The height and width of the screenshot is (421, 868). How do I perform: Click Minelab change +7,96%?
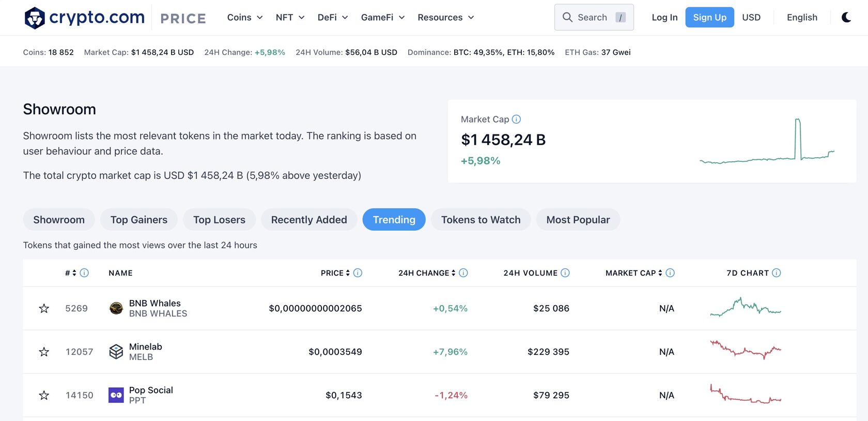(x=450, y=352)
